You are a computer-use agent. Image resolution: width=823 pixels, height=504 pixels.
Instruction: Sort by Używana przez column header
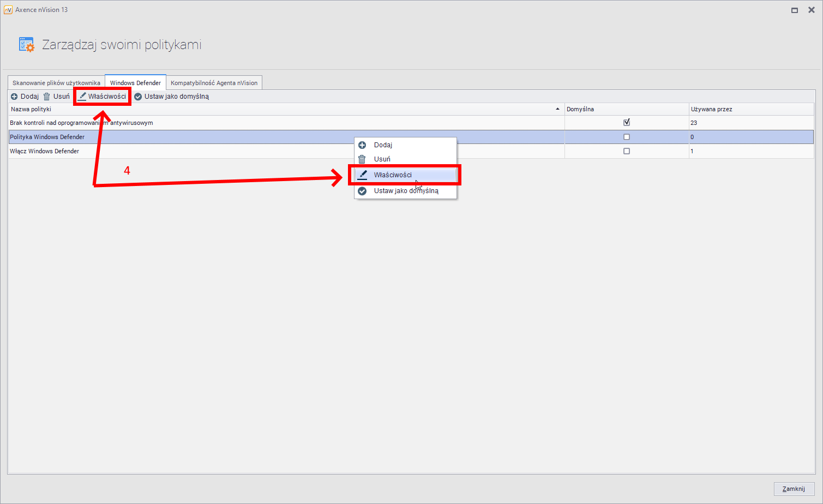711,109
